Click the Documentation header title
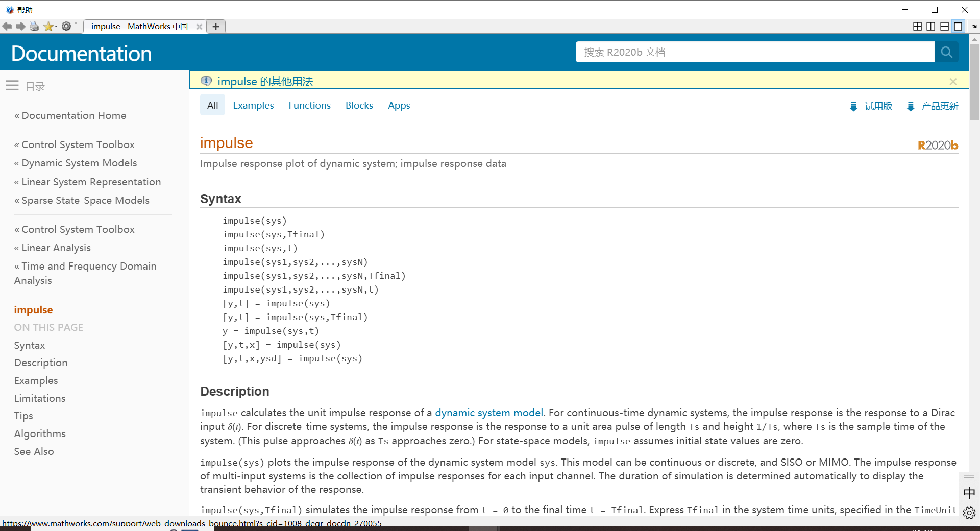Viewport: 980px width, 531px height. click(x=82, y=54)
